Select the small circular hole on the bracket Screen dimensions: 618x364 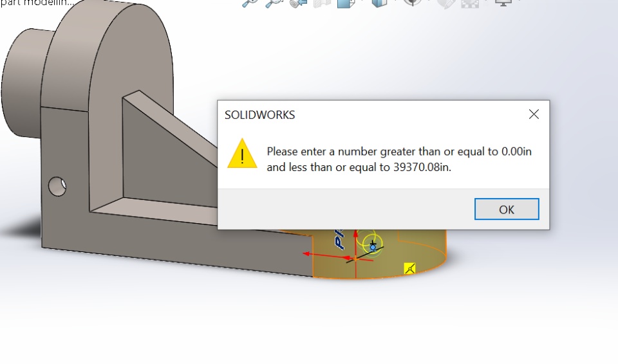click(x=57, y=187)
